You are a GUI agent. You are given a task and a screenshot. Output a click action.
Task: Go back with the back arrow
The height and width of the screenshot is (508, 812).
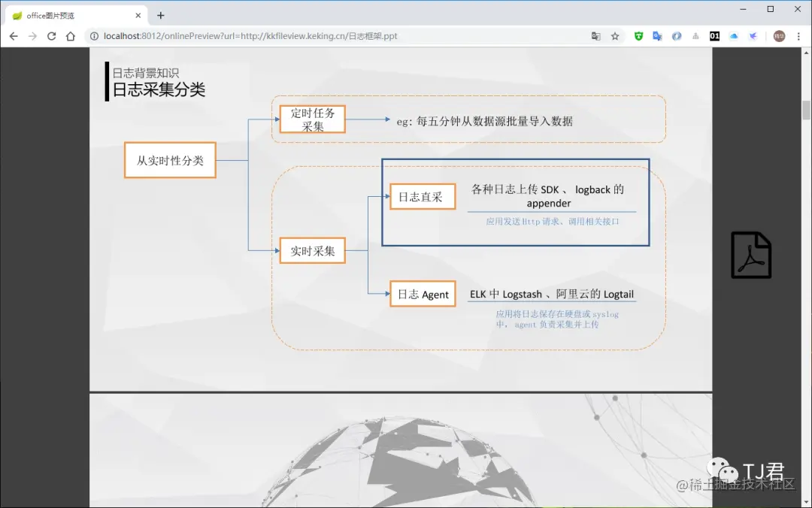point(14,35)
